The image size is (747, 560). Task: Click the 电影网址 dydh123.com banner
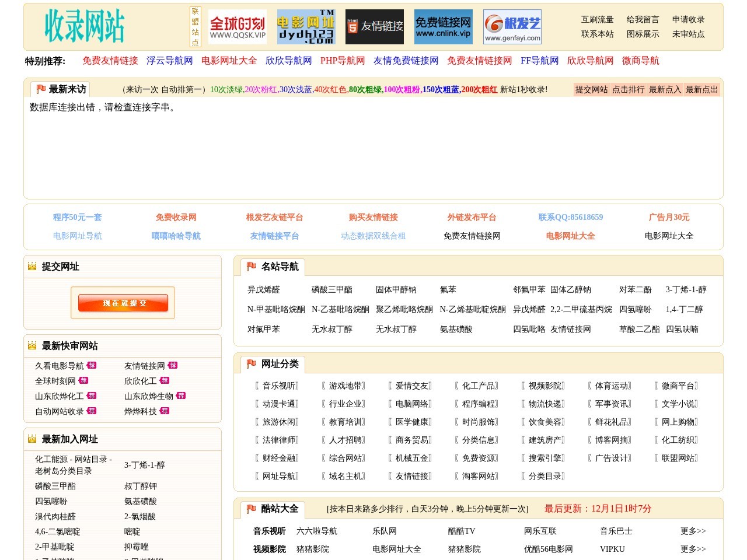coord(306,26)
